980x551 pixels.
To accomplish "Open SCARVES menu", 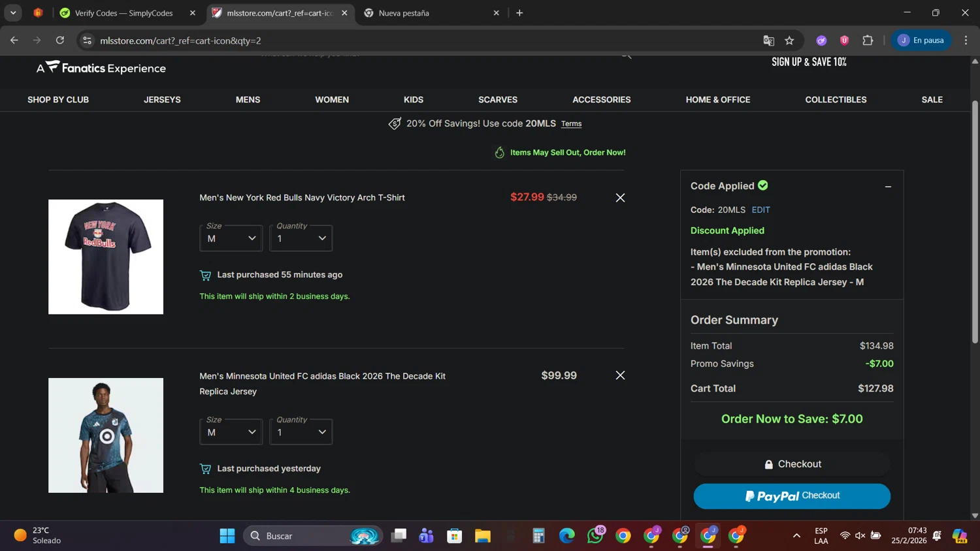I will [x=498, y=100].
